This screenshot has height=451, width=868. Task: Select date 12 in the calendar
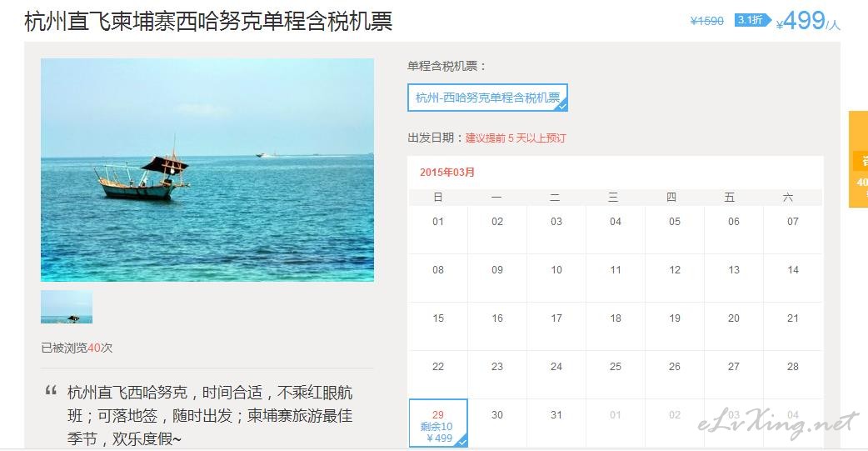point(674,278)
